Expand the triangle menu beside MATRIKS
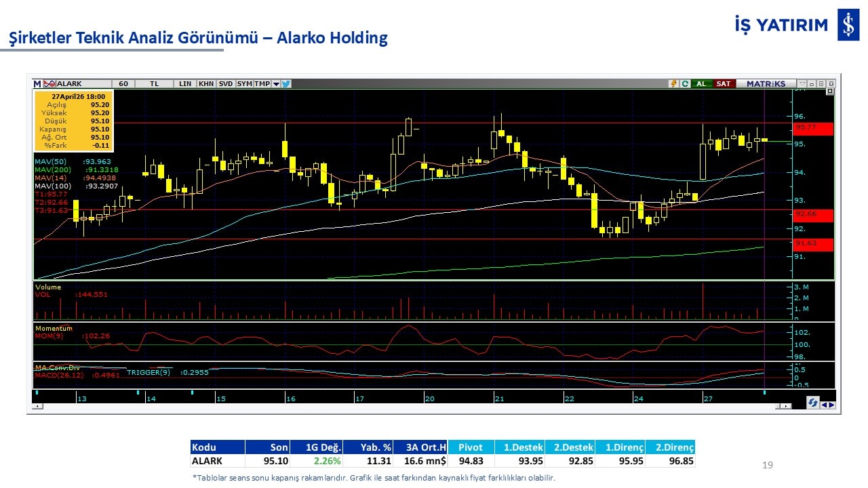This screenshot has height=488, width=868. 802,84
